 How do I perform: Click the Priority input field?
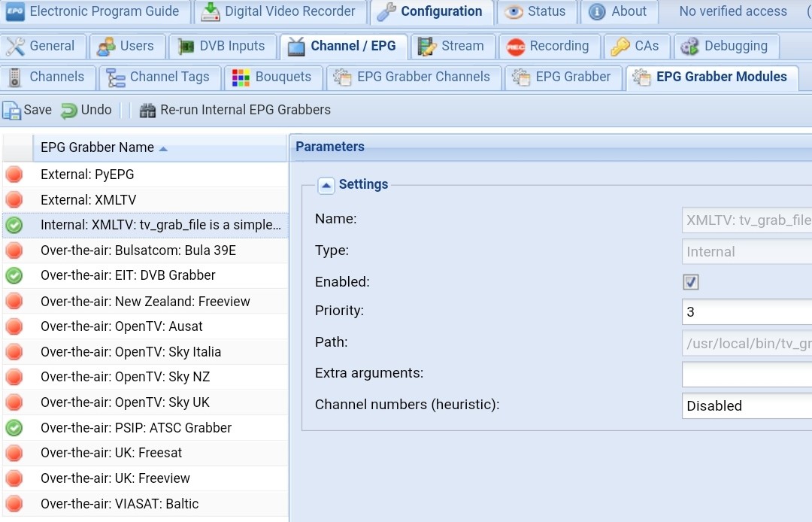[x=747, y=311]
